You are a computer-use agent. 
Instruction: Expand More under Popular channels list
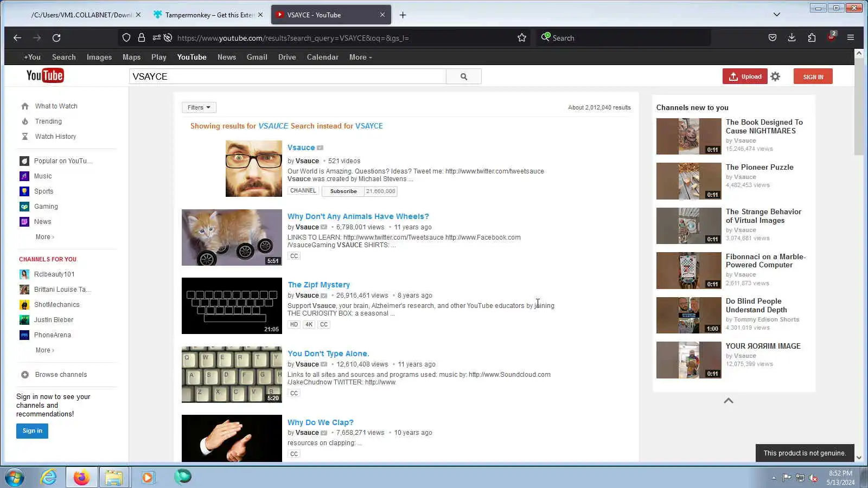click(x=44, y=237)
